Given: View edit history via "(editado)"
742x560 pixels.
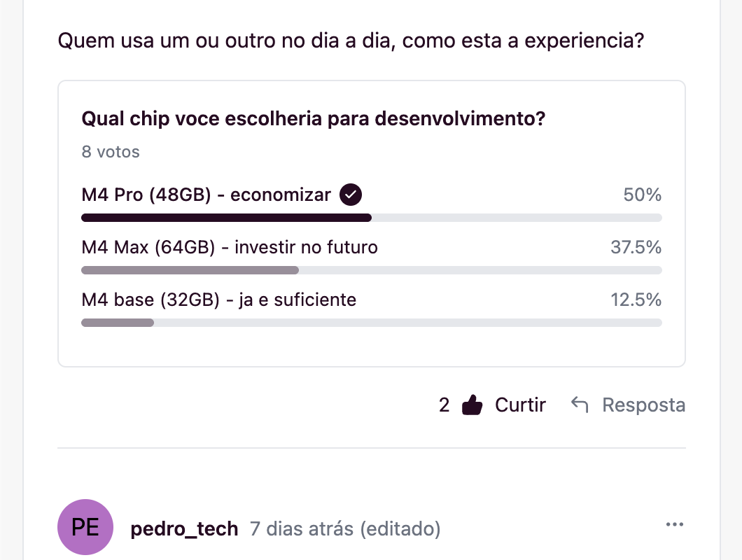Looking at the screenshot, I should pyautogui.click(x=400, y=528).
